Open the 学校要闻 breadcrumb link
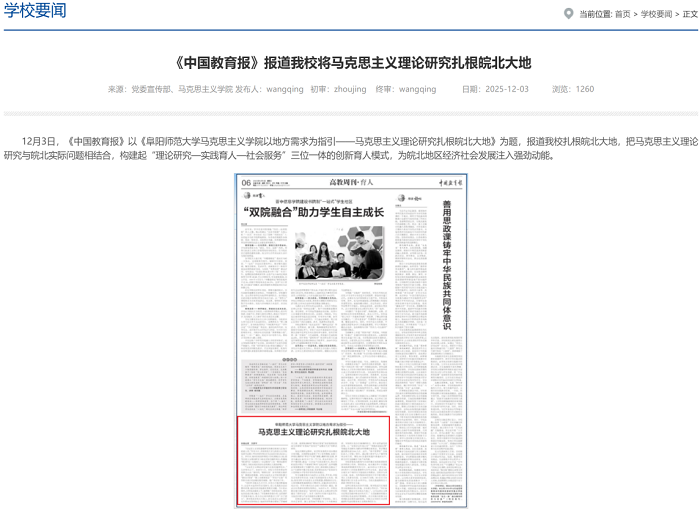The width and height of the screenshot is (700, 512). tap(656, 14)
